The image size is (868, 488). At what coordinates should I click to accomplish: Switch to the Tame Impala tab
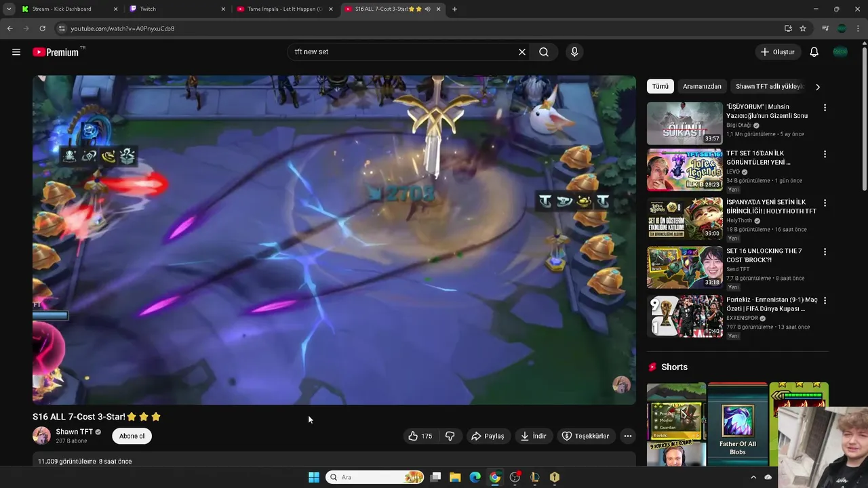click(284, 9)
